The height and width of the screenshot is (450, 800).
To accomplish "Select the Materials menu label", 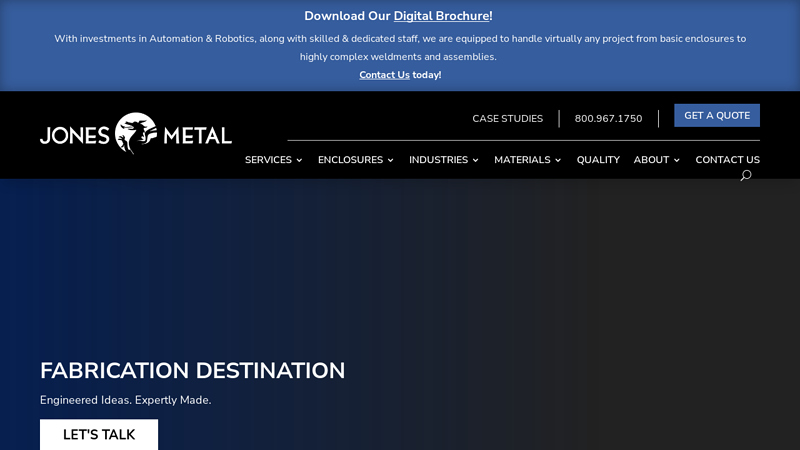I will (522, 160).
